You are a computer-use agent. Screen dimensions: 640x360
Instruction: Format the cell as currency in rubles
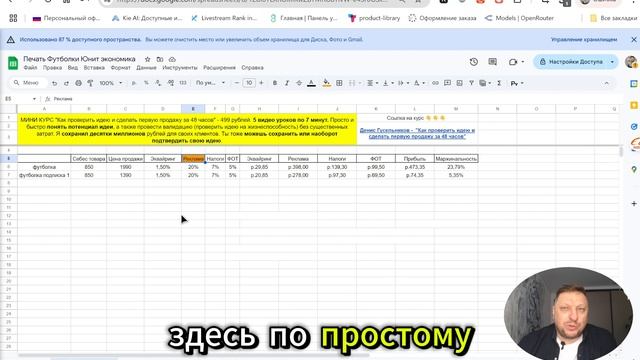[133, 83]
